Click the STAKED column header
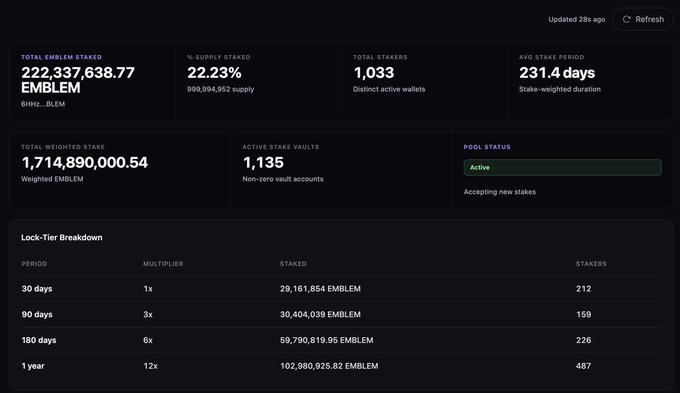This screenshot has height=393, width=680. point(293,264)
